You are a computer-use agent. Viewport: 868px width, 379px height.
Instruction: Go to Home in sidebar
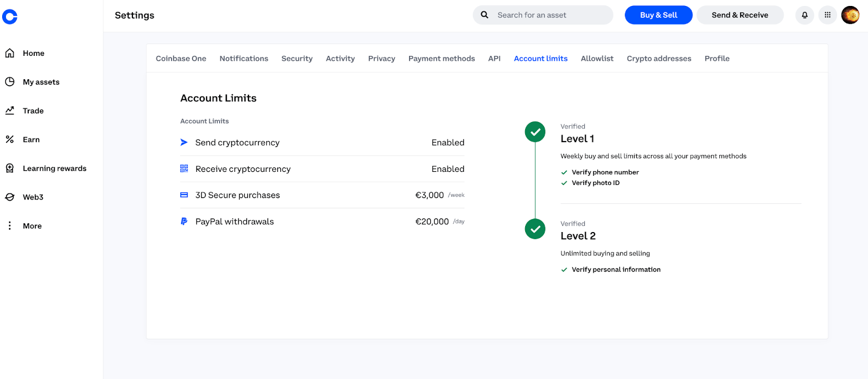click(x=33, y=53)
